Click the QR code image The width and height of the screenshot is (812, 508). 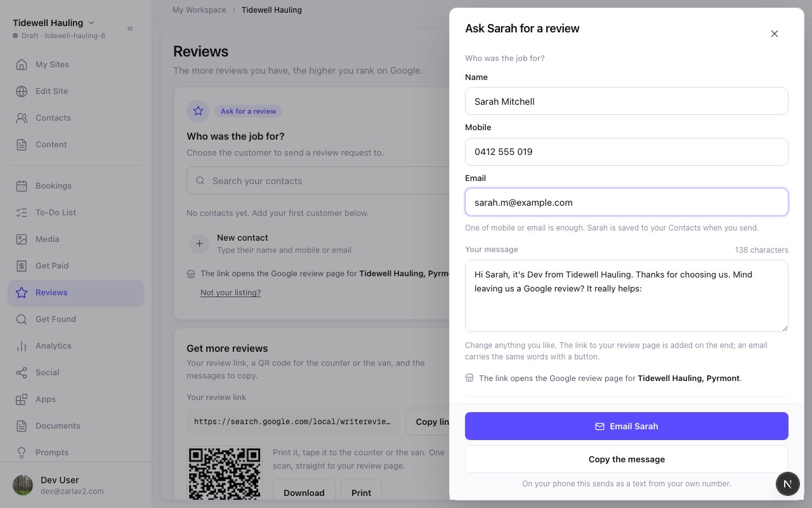coord(225,473)
